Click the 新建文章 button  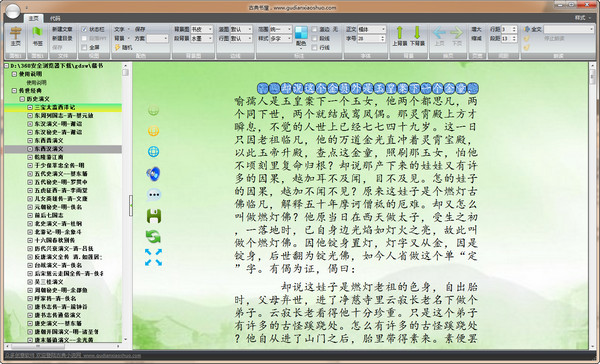pos(62,29)
